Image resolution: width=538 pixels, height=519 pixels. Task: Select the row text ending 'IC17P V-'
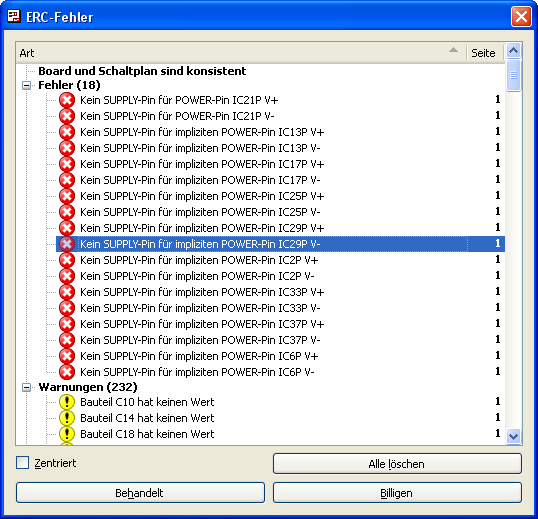click(200, 180)
